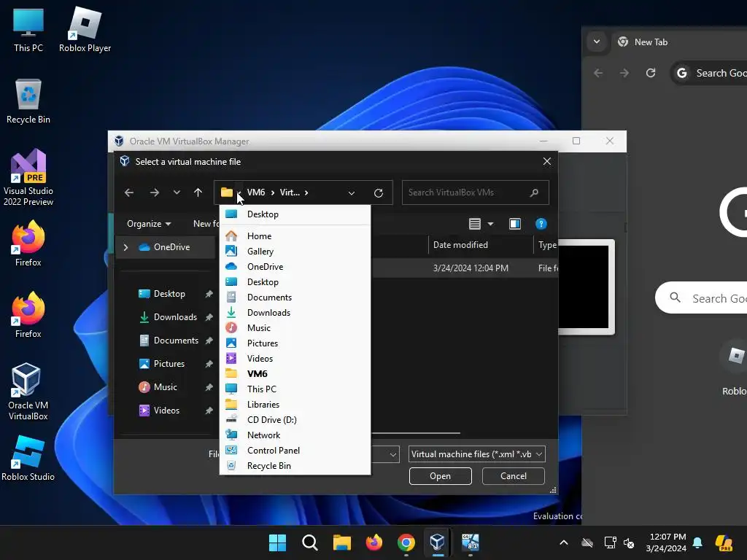Launch the Visual Studio 2022 Preview shortcut
This screenshot has height=560, width=747.
[28, 177]
